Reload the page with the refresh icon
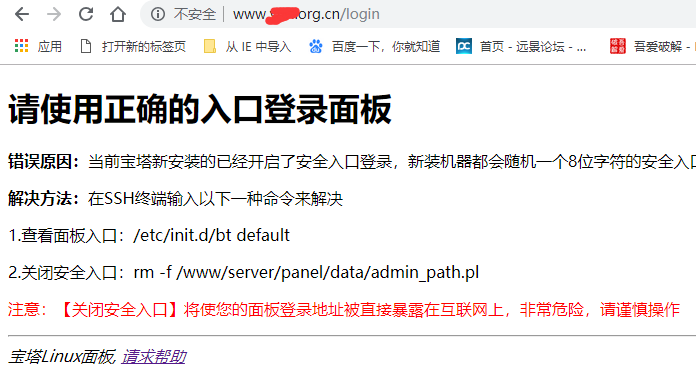Viewport: 696px width, 373px height. click(x=86, y=14)
